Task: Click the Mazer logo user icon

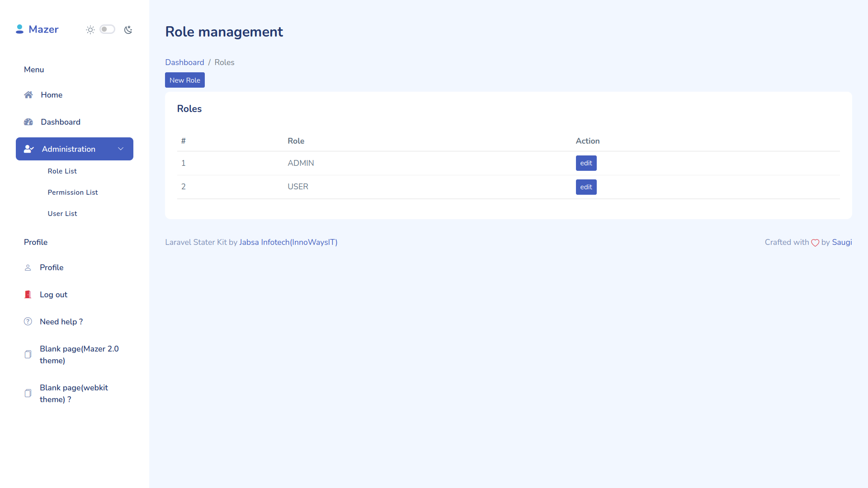Action: (19, 29)
